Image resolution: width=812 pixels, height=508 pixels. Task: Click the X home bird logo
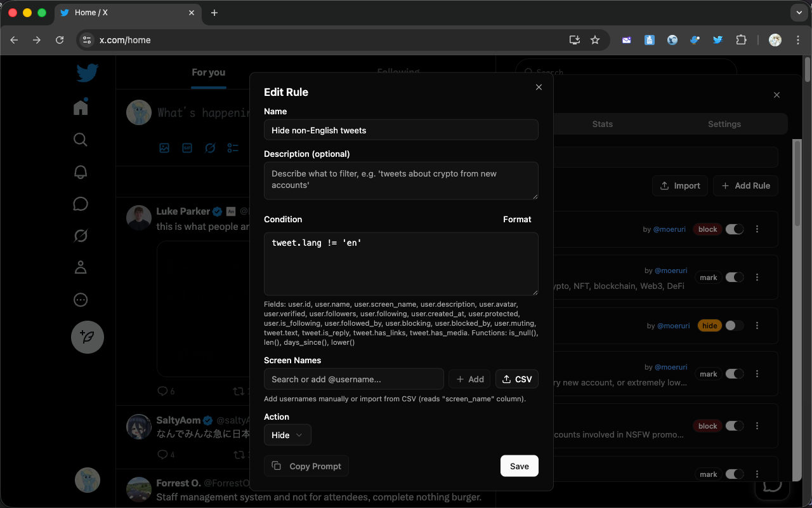(x=88, y=73)
